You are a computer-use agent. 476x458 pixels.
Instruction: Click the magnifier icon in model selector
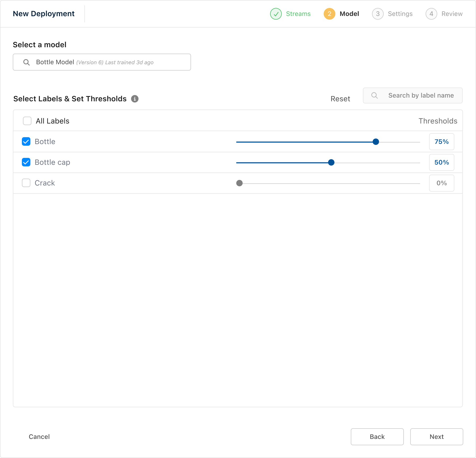point(27,62)
